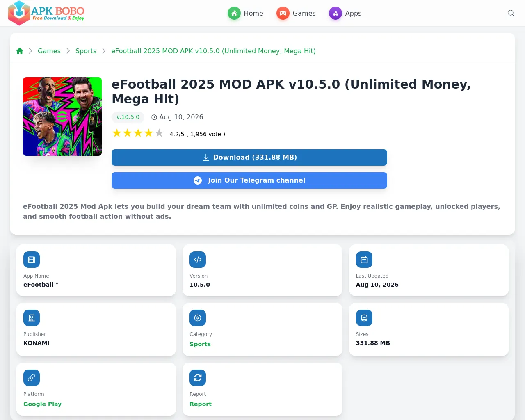Viewport: 525px width, 420px height.
Task: Click the eFootball game cover thumbnail
Action: pyautogui.click(x=62, y=116)
